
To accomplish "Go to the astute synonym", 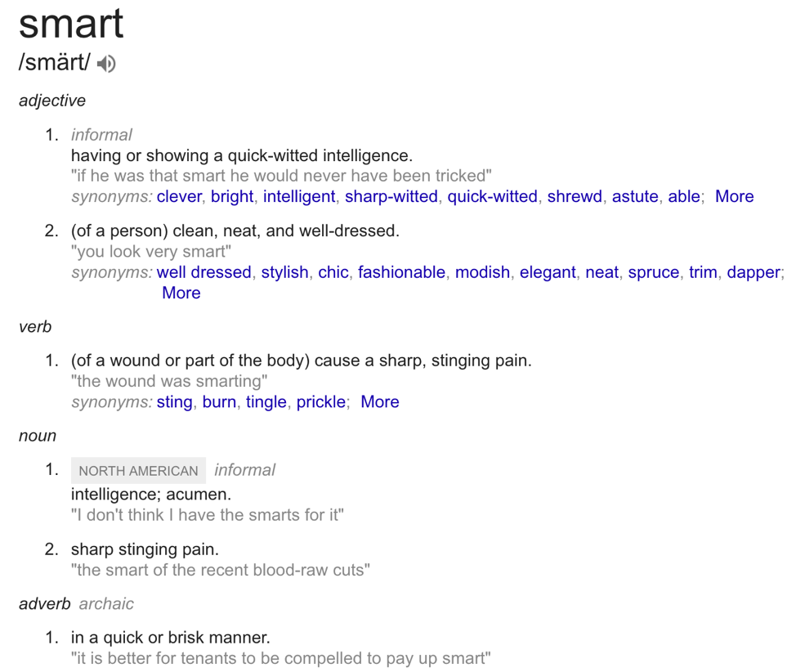I will [x=635, y=196].
